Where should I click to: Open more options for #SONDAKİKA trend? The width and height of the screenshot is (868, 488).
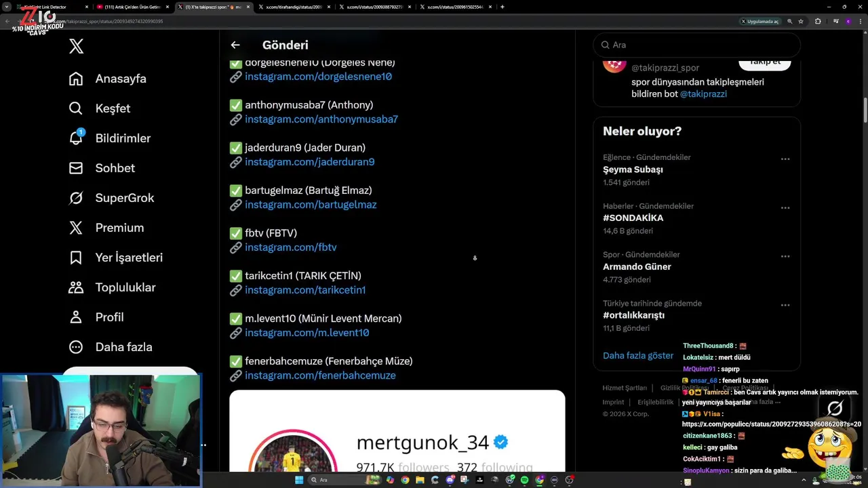pyautogui.click(x=785, y=208)
